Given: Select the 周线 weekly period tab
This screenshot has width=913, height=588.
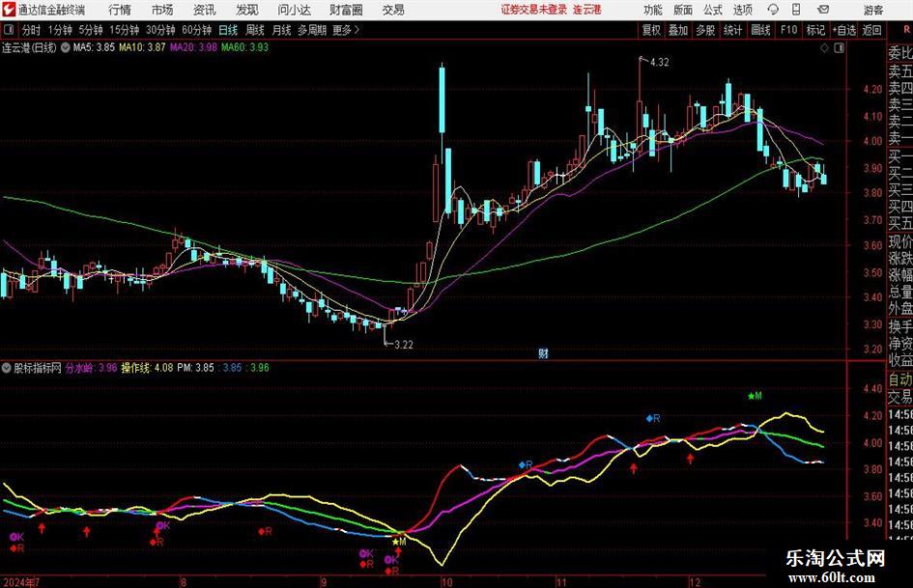Looking at the screenshot, I should coord(254,30).
